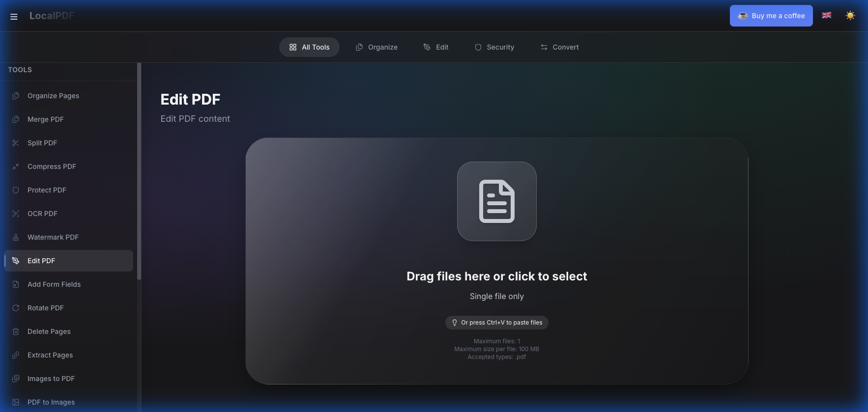This screenshot has height=412, width=868.
Task: Open PDF to Images tool label
Action: tap(51, 402)
